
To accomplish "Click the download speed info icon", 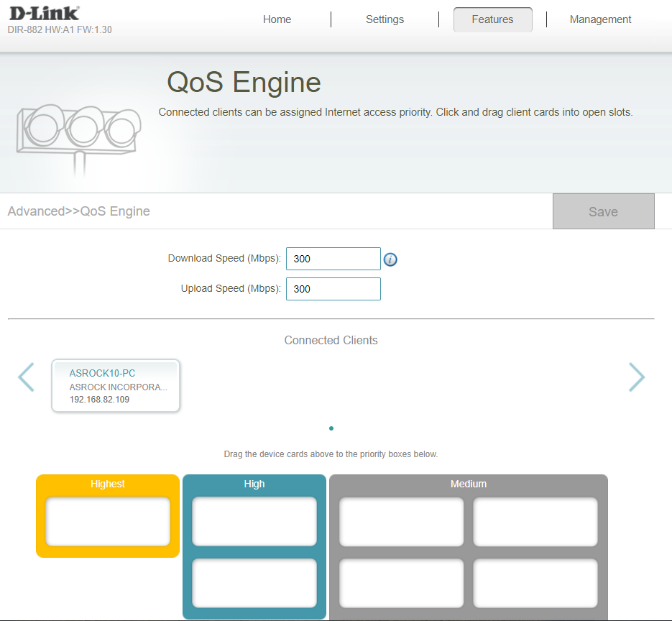I will click(x=390, y=259).
